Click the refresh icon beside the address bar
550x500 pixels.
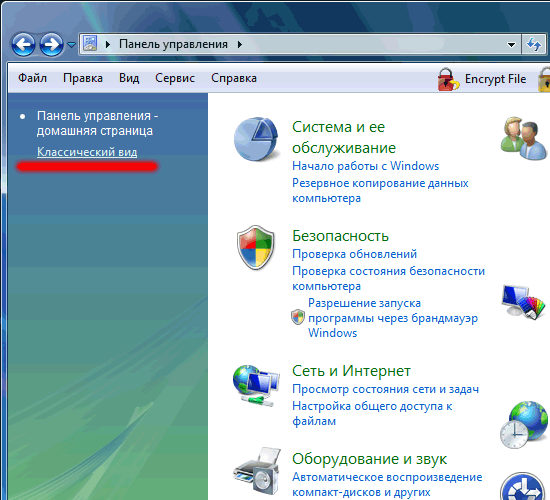[534, 45]
